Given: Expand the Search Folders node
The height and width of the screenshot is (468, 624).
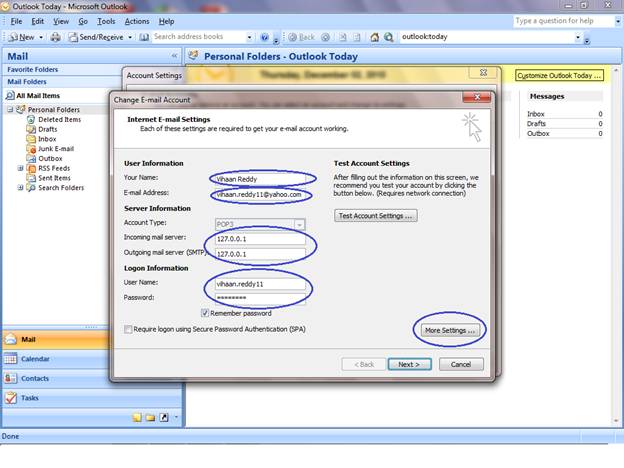Looking at the screenshot, I should tap(20, 187).
